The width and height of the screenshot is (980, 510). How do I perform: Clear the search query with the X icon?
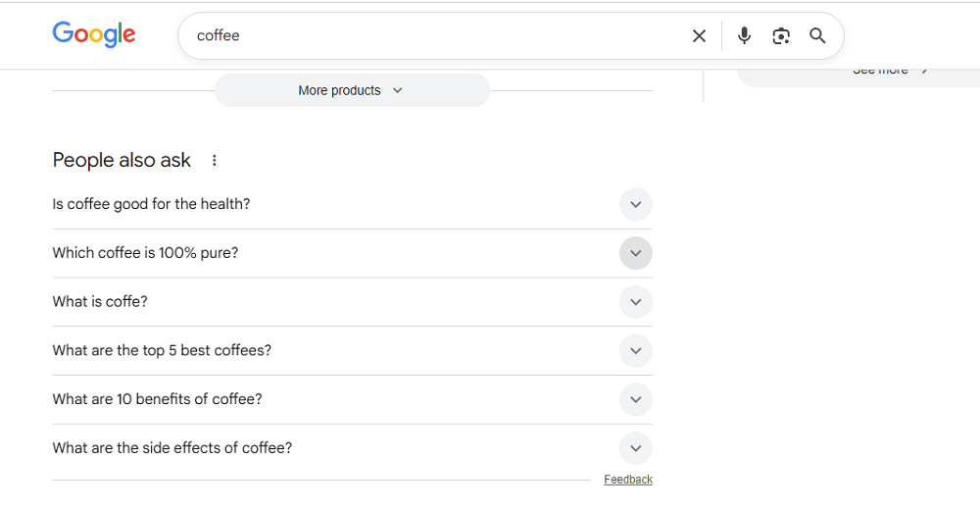[x=699, y=36]
